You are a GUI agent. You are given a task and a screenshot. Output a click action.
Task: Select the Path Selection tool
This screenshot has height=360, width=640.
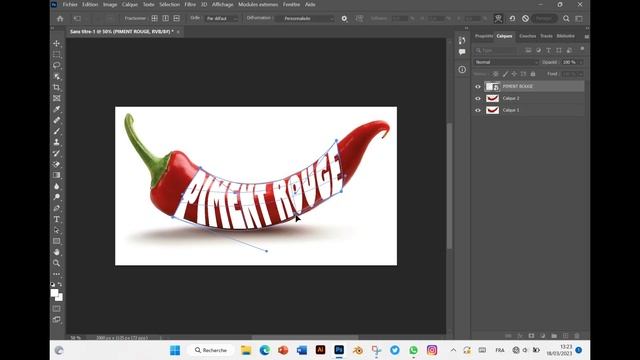(57, 230)
